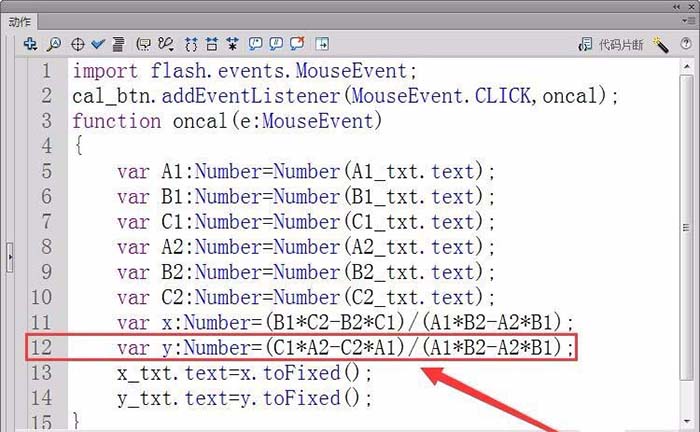This screenshot has width=700, height=432.
Task: Click 'toFixed' on line 13
Action: [x=302, y=373]
